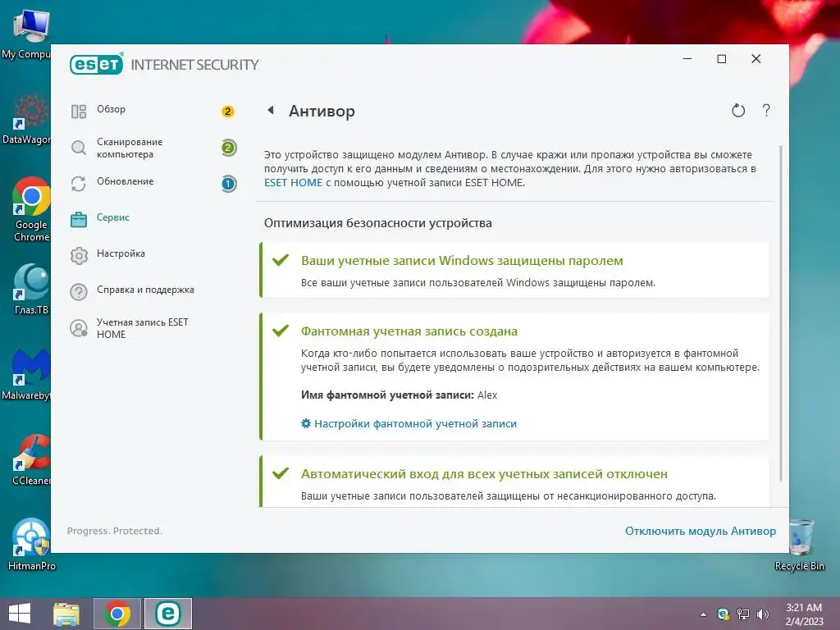Screen dimensions: 840x630
Task: Click the ESET tray icon
Action: (723, 614)
